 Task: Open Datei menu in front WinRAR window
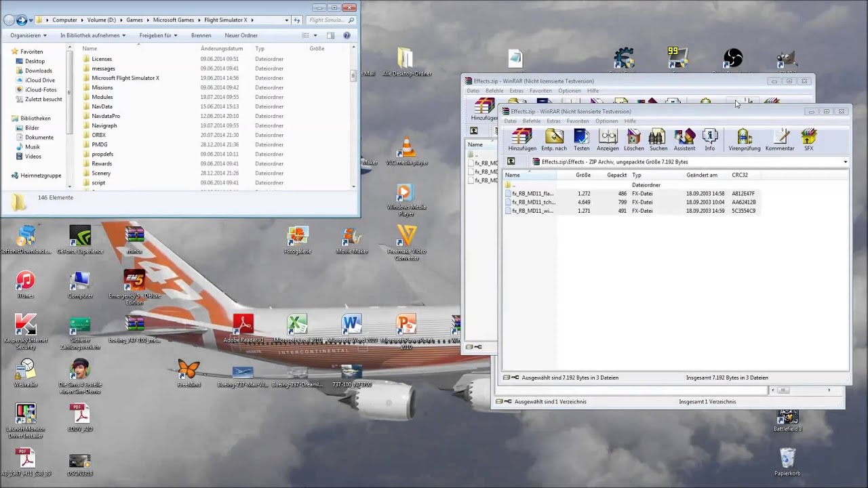click(510, 121)
